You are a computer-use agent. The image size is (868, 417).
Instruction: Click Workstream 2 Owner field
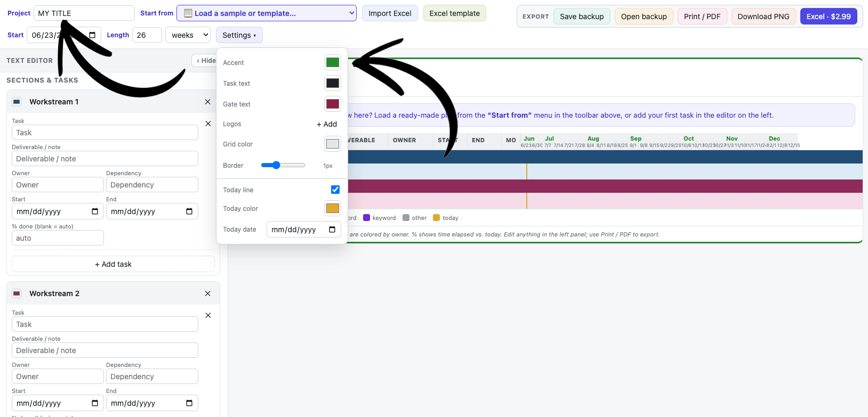58,377
